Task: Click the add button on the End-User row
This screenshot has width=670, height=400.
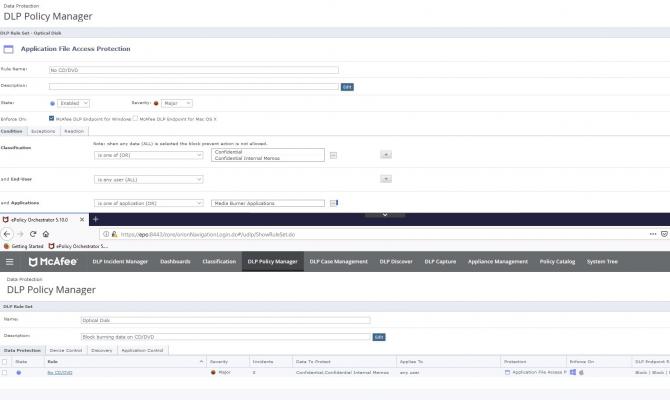Action: coord(386,179)
